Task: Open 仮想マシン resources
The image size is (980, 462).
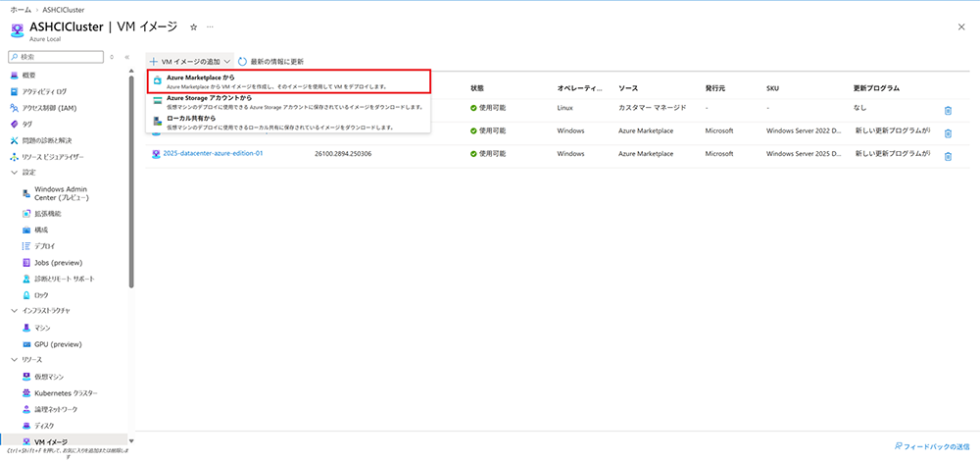Action: tap(49, 377)
